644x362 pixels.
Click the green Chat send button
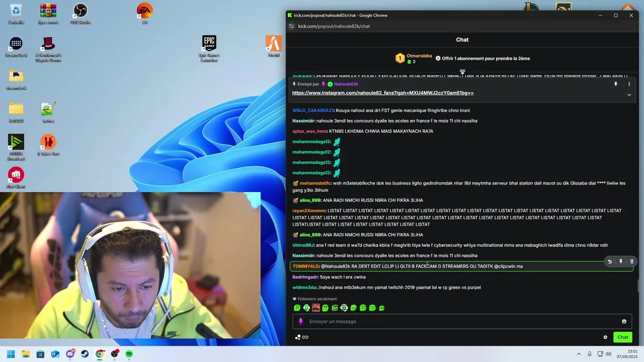[x=623, y=337]
